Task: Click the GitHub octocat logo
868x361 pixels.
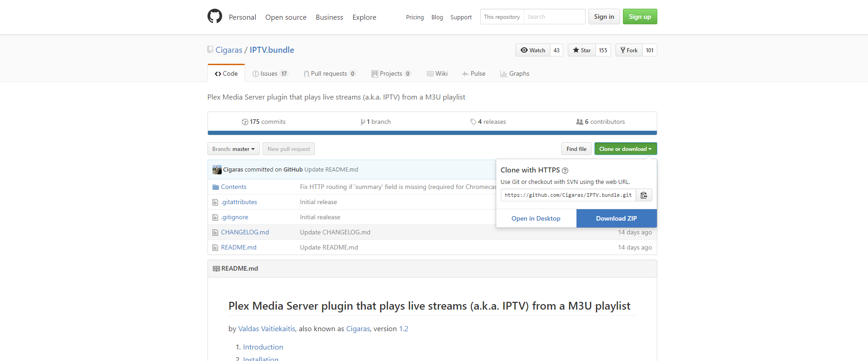Action: pyautogui.click(x=215, y=17)
